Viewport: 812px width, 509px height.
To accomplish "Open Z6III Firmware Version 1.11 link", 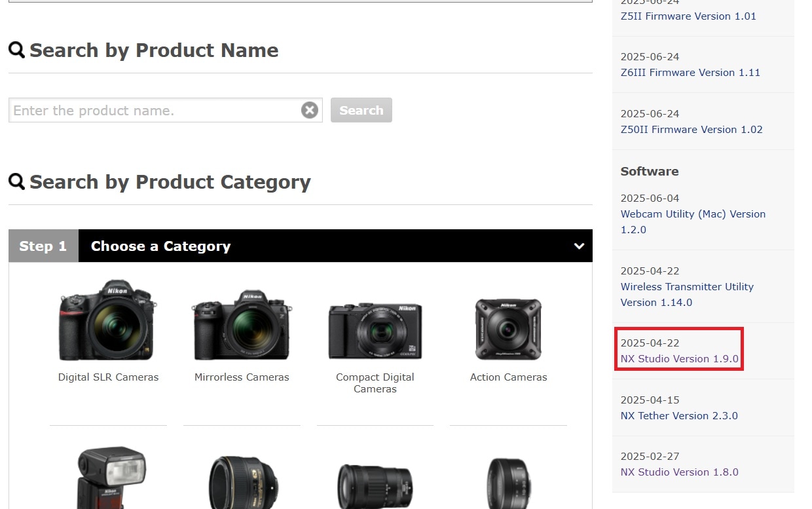I will coord(690,73).
